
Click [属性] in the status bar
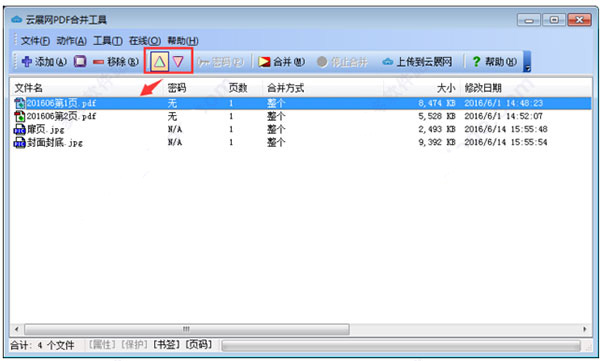pyautogui.click(x=102, y=345)
